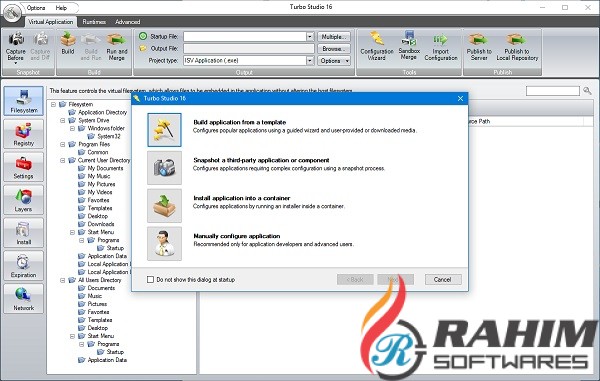Select Application Directory in the tree

[102, 112]
